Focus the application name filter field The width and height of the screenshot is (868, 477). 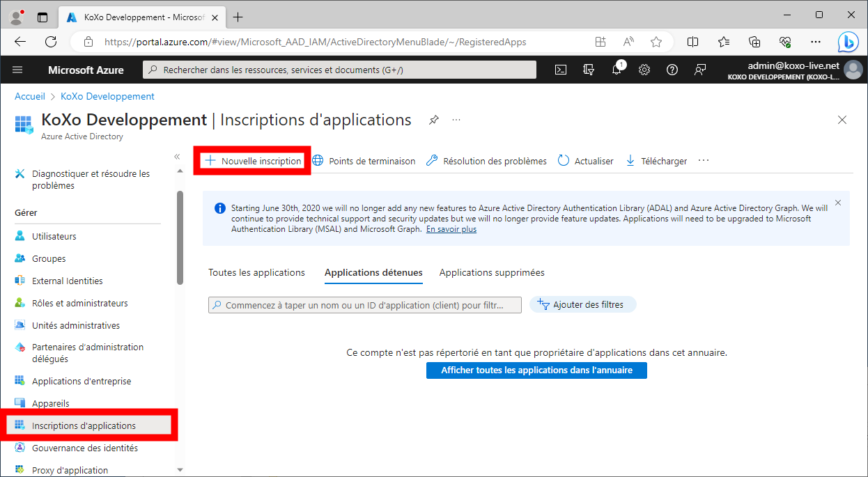point(365,305)
